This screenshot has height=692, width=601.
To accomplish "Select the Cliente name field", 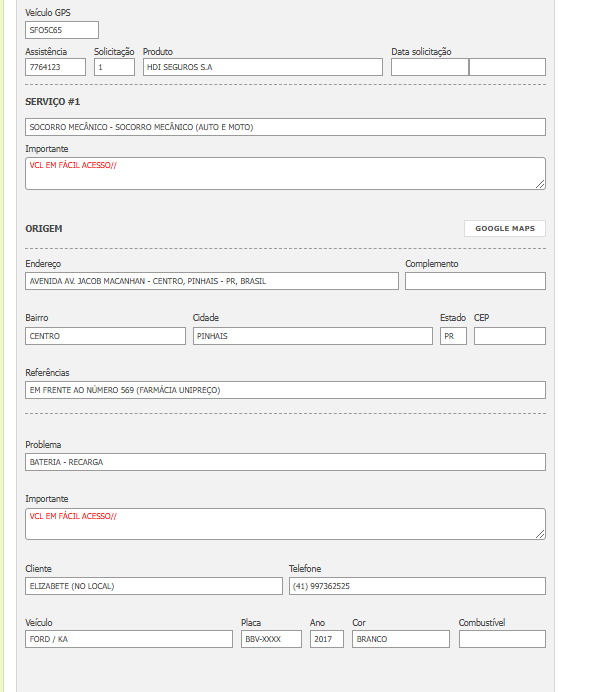I will point(153,586).
